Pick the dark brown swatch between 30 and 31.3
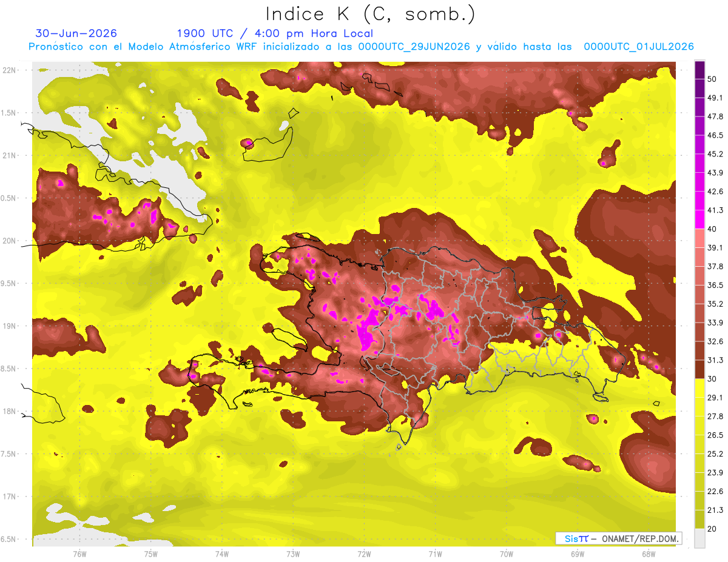This screenshot has width=728, height=562. point(699,370)
